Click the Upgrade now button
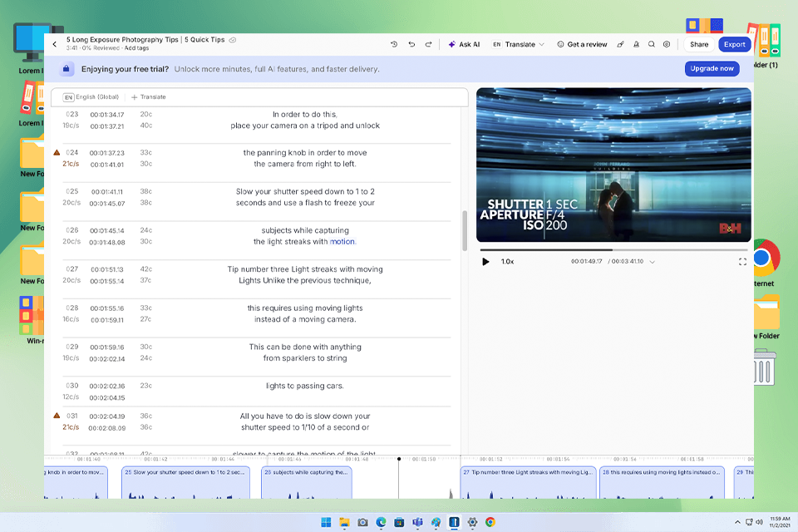The width and height of the screenshot is (798, 532). click(x=712, y=69)
